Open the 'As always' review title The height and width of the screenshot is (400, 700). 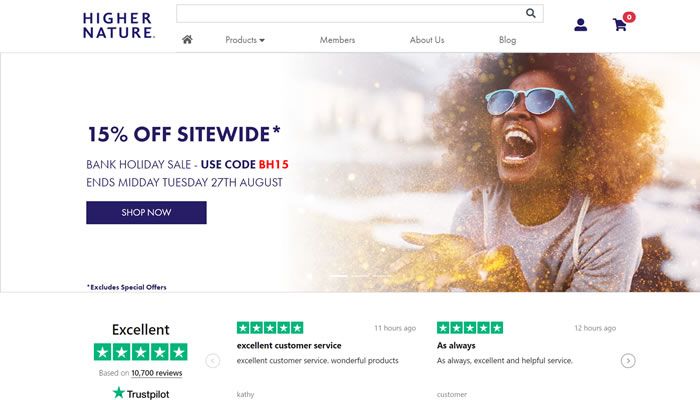click(456, 346)
